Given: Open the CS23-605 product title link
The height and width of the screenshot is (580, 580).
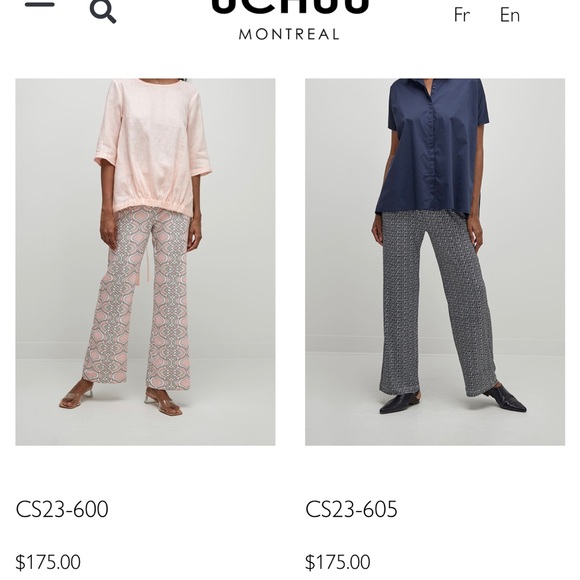Looking at the screenshot, I should [x=351, y=509].
